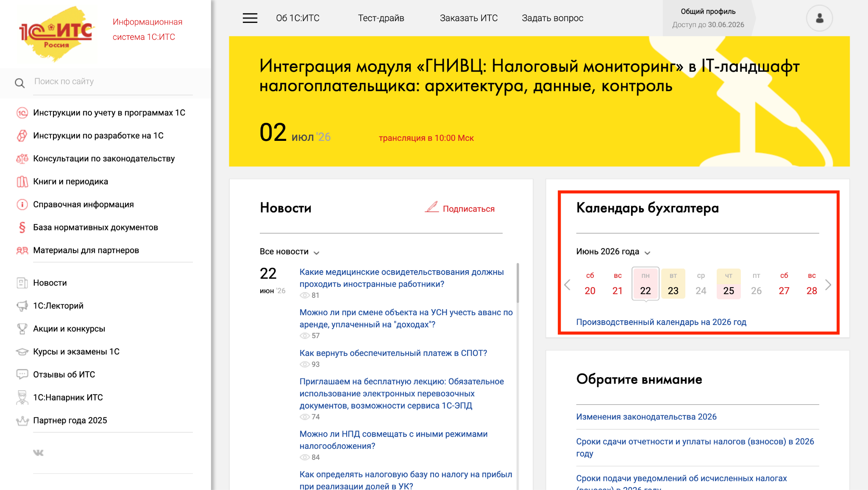Click the graduation cap icon beside Курсы и экзамены
Image resolution: width=868 pixels, height=490 pixels.
[22, 352]
